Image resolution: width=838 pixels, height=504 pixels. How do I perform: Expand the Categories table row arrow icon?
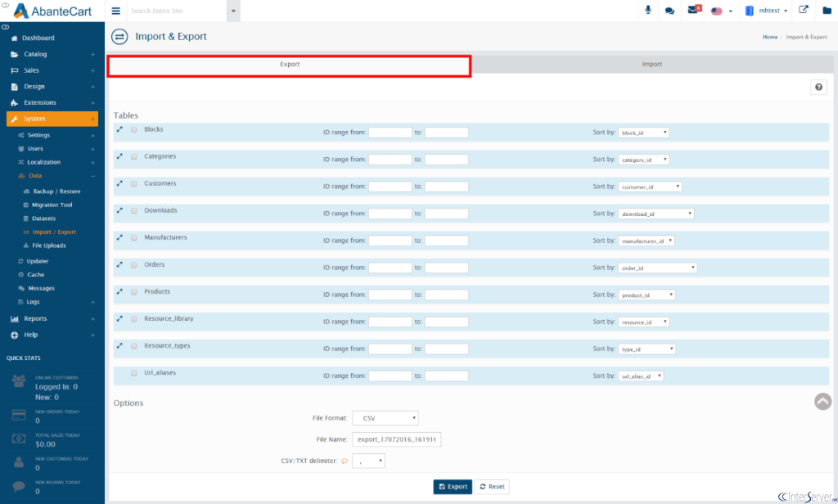click(x=119, y=156)
